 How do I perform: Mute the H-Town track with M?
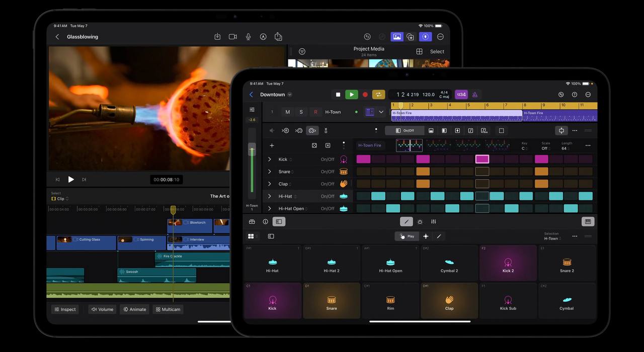[x=287, y=112]
